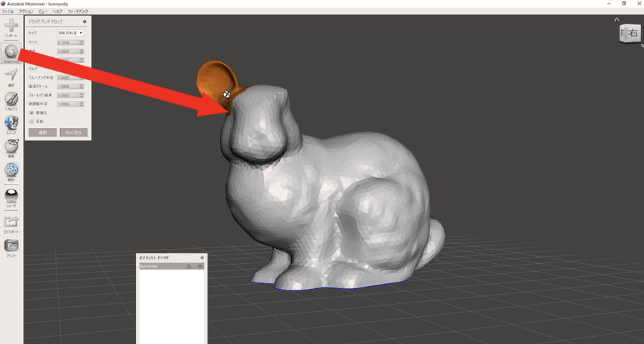
Task: Click the duplicate icon in bunnyr.obj row
Action: click(x=189, y=267)
